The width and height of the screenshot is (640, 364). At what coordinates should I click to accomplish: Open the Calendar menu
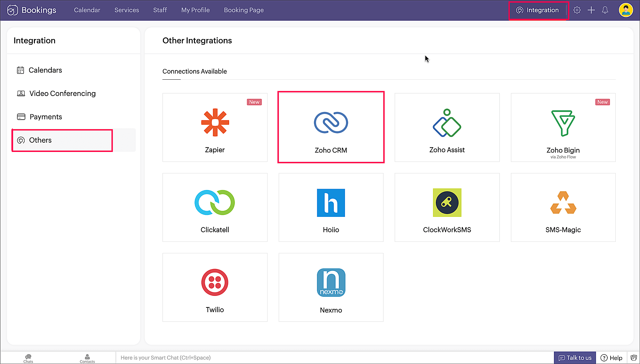click(87, 10)
